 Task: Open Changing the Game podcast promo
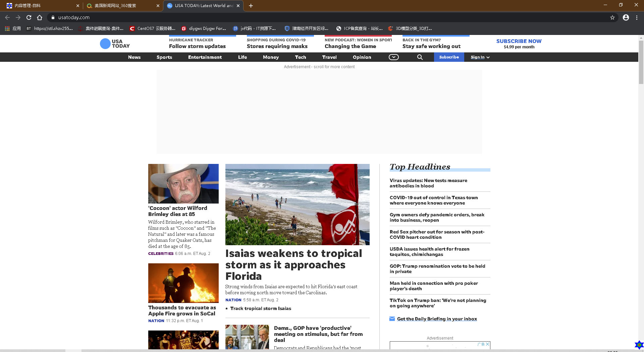pos(358,43)
